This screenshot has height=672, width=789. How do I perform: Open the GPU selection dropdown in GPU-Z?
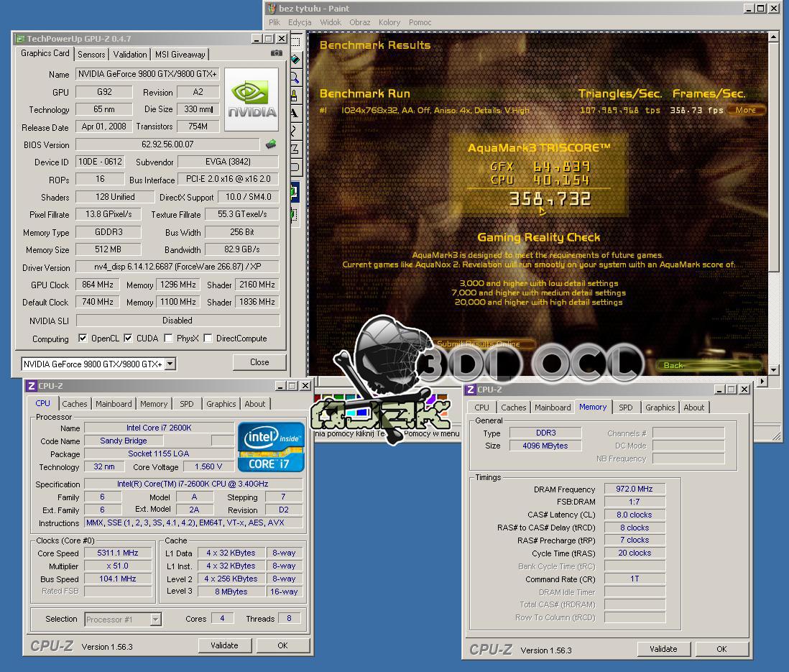[x=170, y=364]
